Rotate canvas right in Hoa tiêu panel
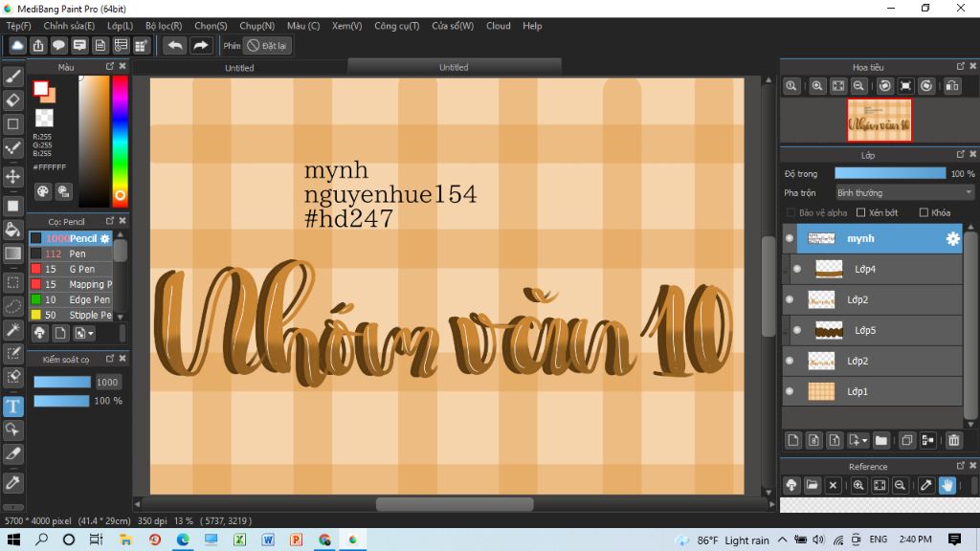The image size is (980, 551). click(x=926, y=86)
